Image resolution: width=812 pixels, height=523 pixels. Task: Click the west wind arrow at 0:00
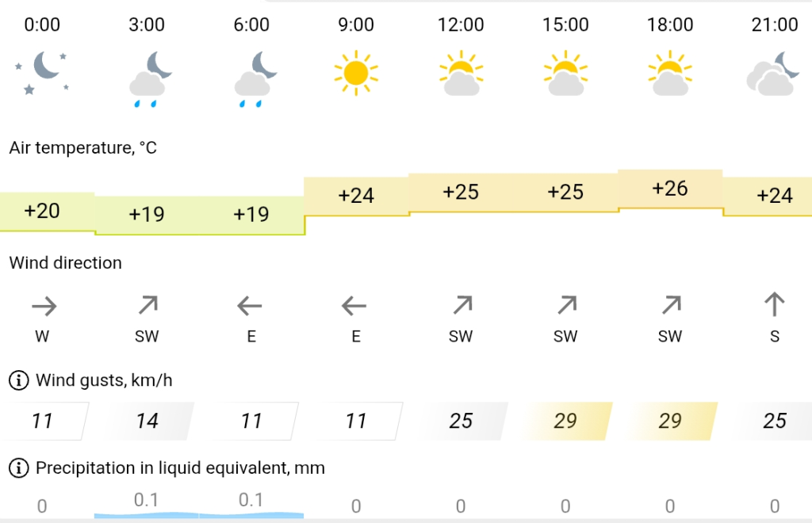tap(43, 305)
